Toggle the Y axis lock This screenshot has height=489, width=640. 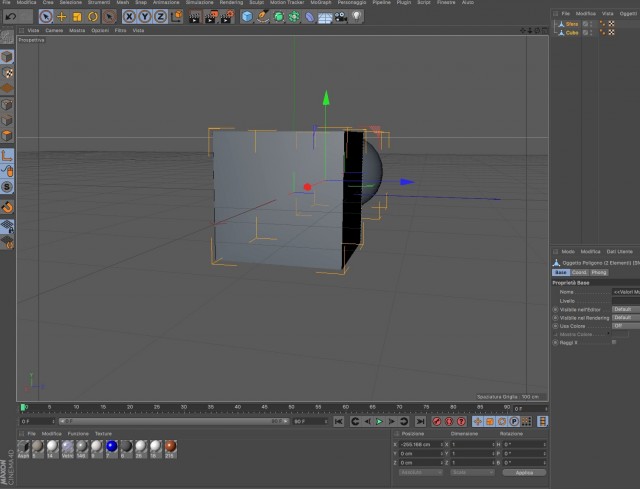click(x=144, y=17)
